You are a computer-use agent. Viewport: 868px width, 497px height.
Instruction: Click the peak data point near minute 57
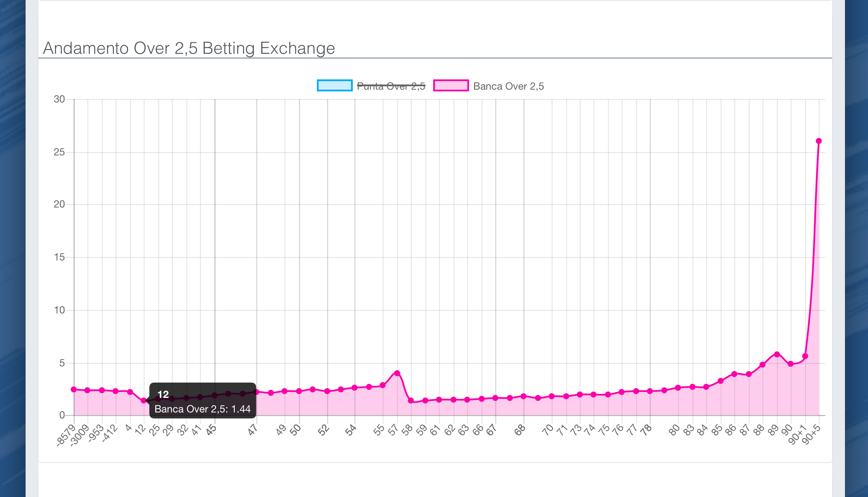coord(397,373)
